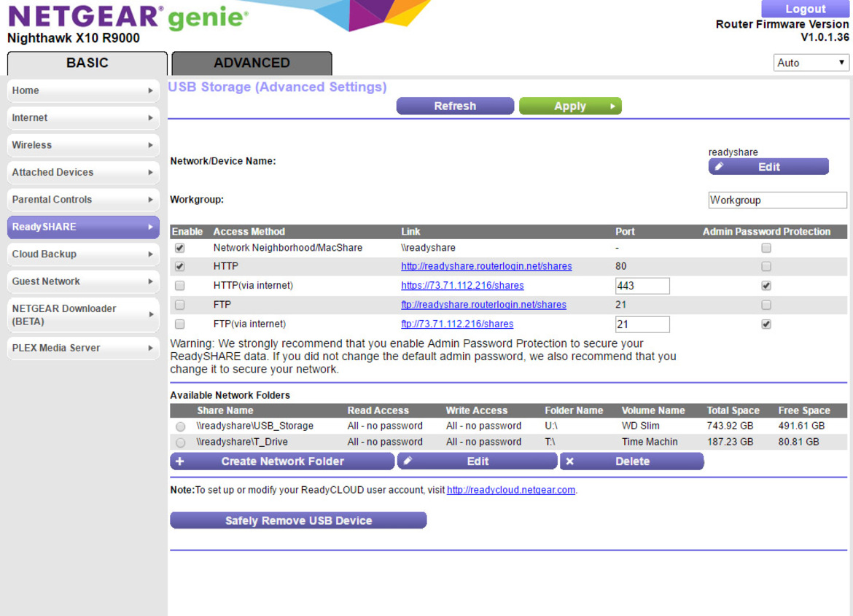
Task: Open PLEX Media Server page
Action: tap(83, 348)
